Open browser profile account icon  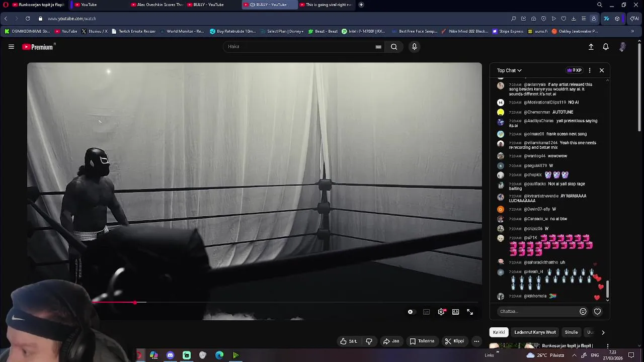coord(594,19)
